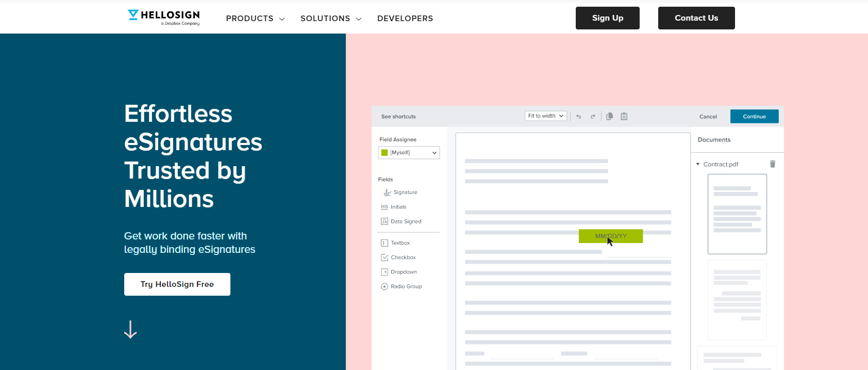Click the copy icon in toolbar
This screenshot has width=868, height=370.
pos(609,117)
